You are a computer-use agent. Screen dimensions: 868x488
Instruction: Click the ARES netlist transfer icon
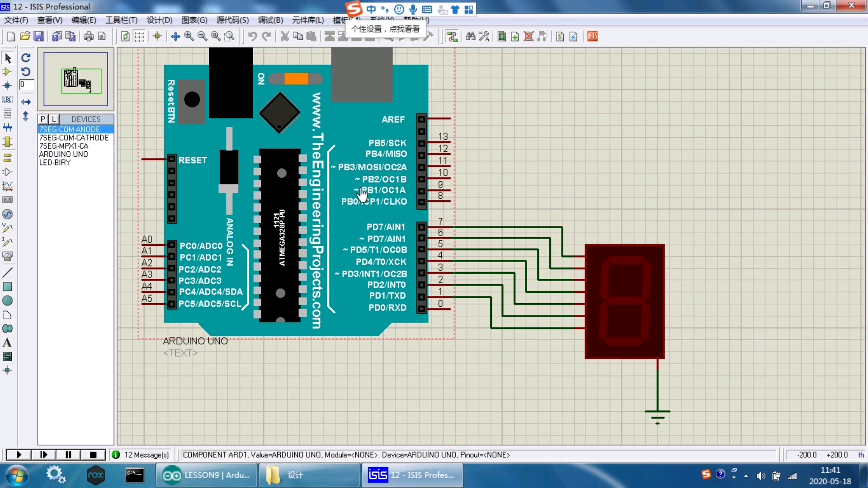point(592,37)
